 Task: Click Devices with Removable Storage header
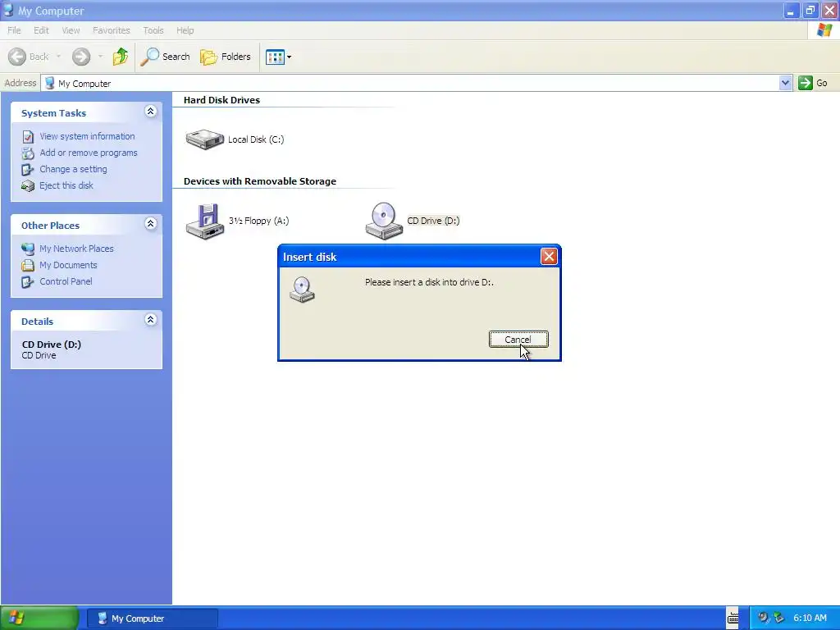(x=260, y=181)
